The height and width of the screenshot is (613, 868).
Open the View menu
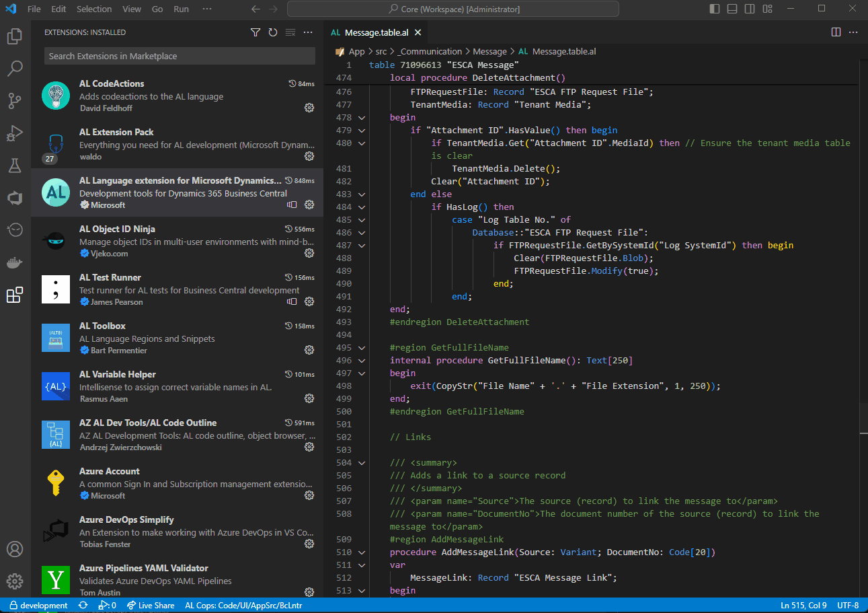click(x=132, y=9)
